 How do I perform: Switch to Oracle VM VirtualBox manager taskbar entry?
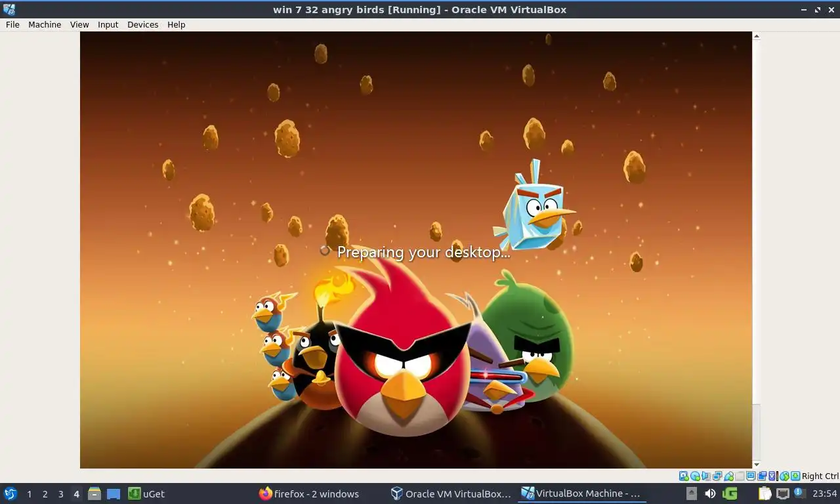[x=450, y=493]
